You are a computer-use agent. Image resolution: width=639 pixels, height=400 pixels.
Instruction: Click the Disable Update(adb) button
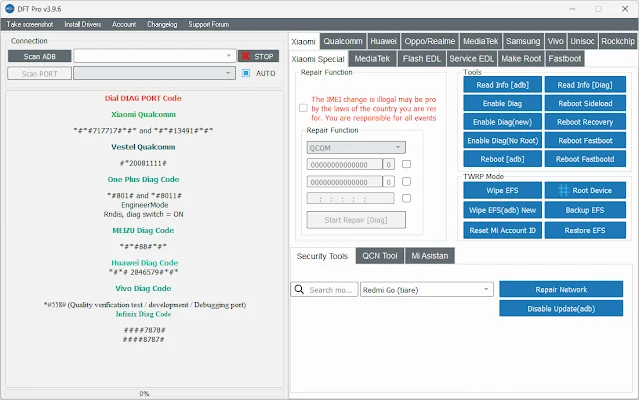click(561, 308)
